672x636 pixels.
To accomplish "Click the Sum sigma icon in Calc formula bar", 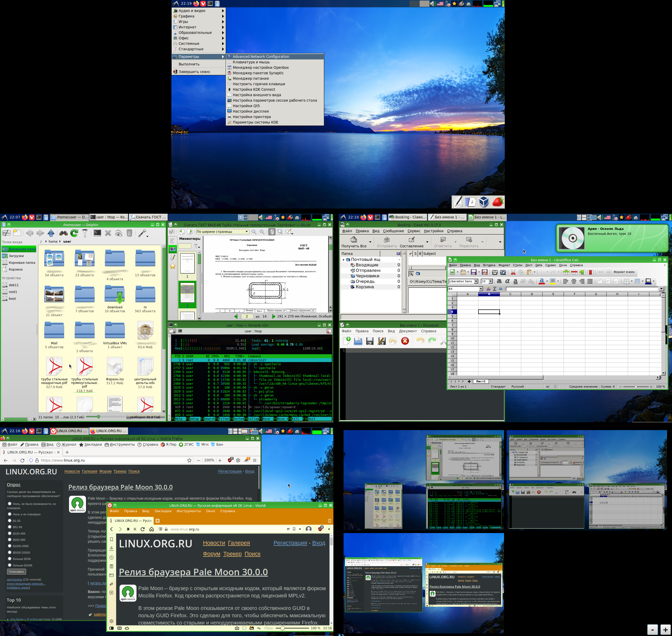I will pos(495,289).
